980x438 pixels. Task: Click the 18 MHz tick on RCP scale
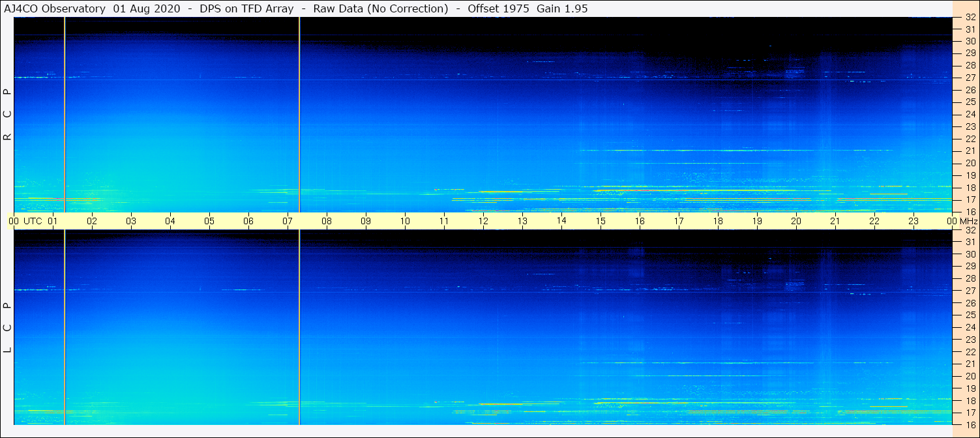pos(970,188)
